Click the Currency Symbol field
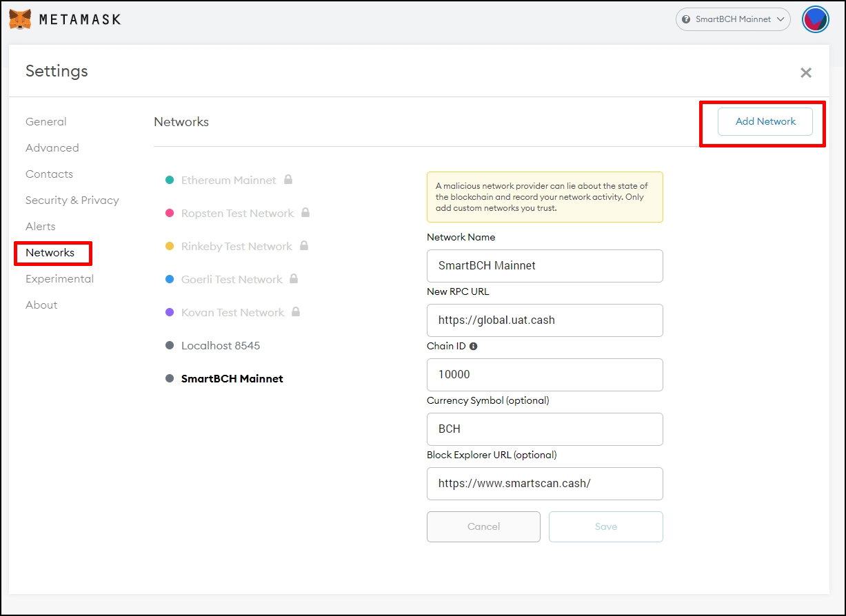 [x=545, y=429]
